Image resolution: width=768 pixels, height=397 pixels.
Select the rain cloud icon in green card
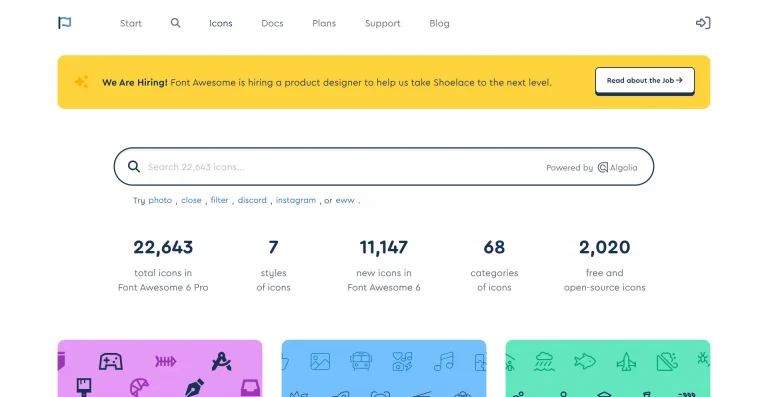pos(544,362)
